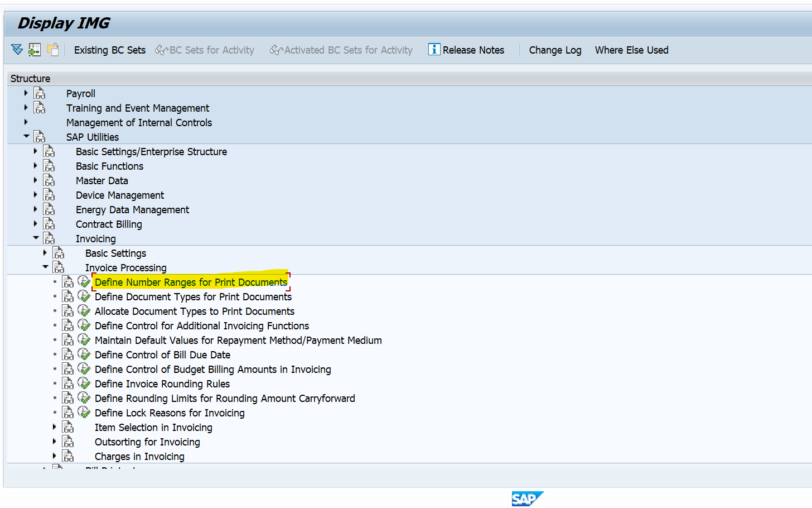Expand Charges in Invoicing node

click(x=54, y=456)
